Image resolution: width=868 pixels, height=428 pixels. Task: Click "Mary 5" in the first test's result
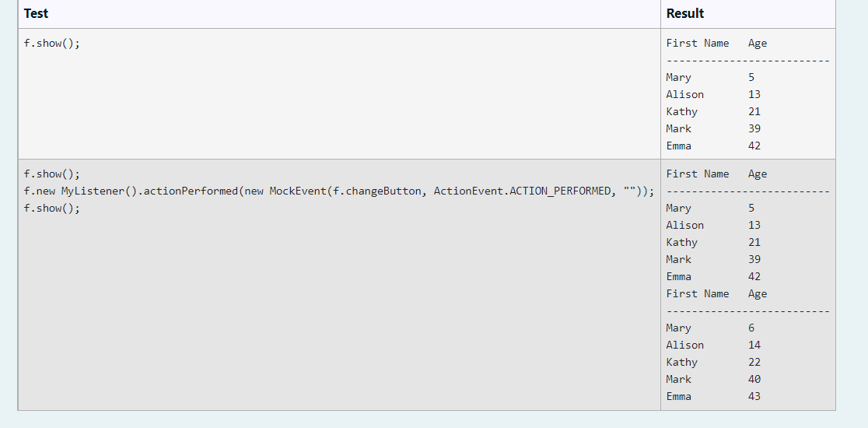click(x=710, y=78)
